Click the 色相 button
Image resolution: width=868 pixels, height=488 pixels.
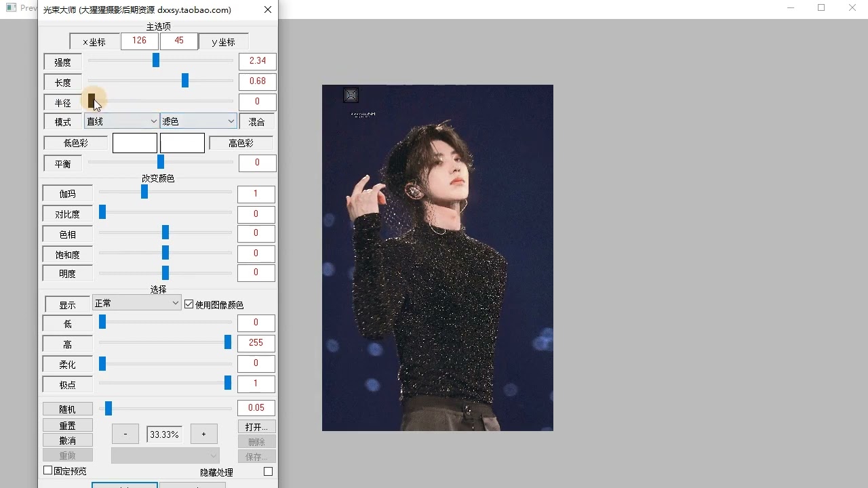[68, 235]
